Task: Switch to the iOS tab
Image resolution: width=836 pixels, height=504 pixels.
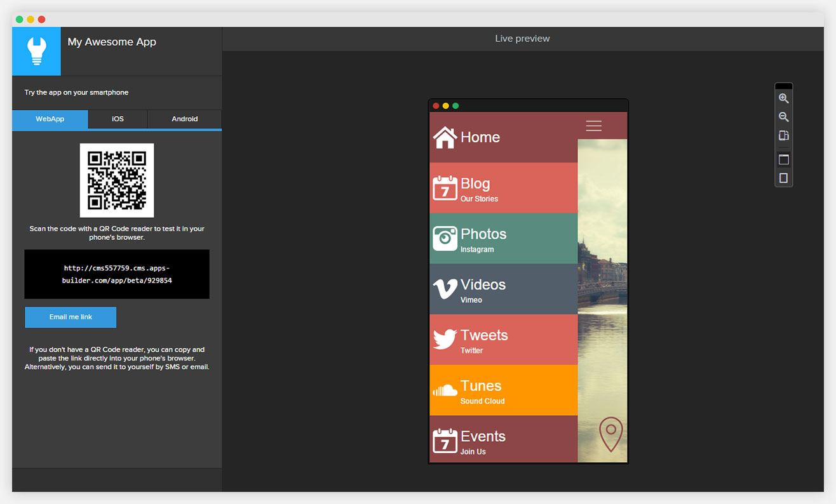Action: [x=118, y=119]
